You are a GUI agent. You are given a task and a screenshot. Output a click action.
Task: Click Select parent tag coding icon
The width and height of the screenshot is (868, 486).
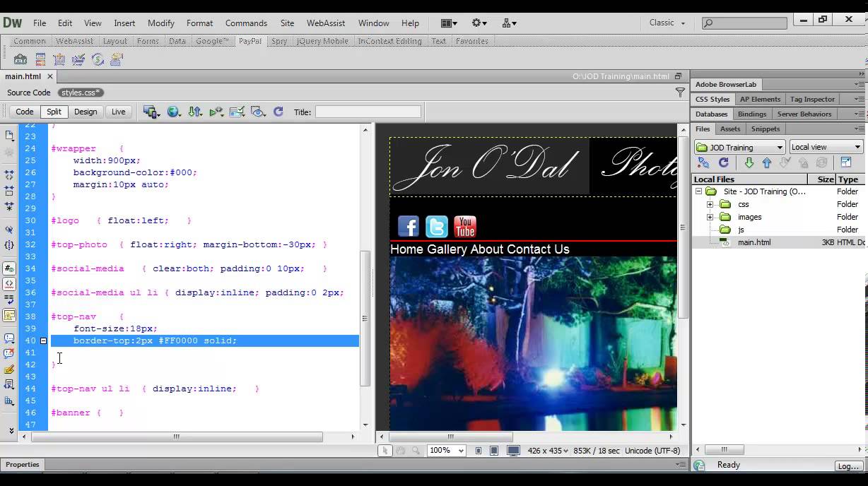click(9, 230)
